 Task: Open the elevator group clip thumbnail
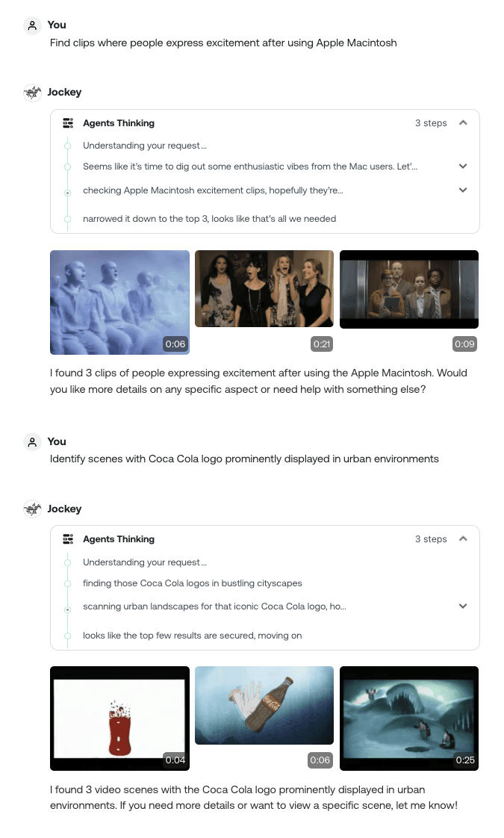tap(409, 289)
